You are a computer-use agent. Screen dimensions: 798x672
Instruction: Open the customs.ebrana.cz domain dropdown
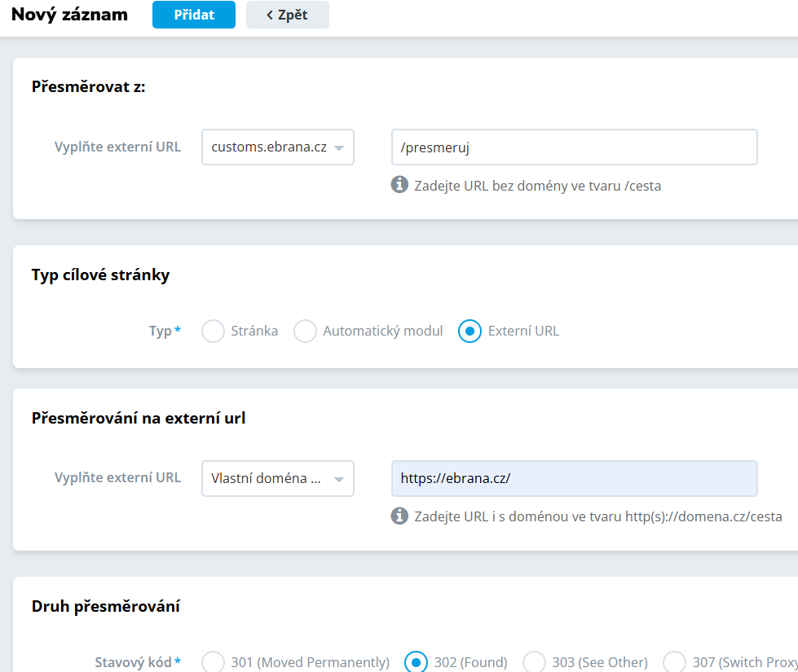point(277,147)
